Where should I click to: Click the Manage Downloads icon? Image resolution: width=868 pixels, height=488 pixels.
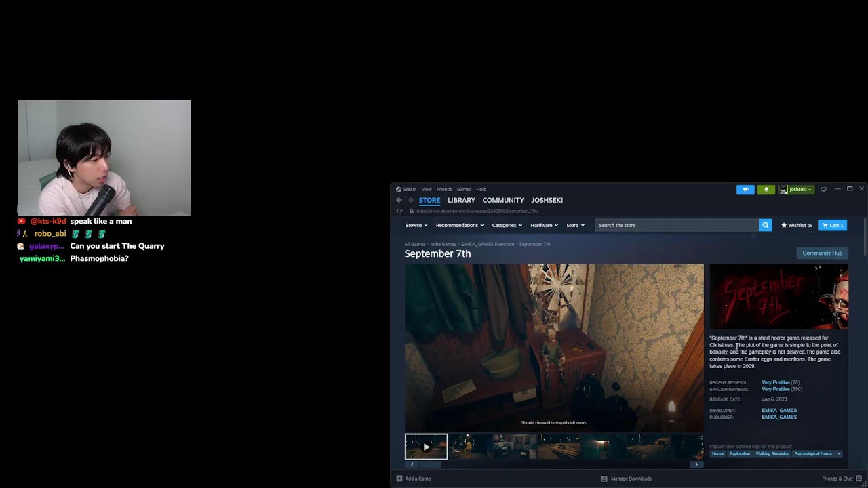coord(604,479)
